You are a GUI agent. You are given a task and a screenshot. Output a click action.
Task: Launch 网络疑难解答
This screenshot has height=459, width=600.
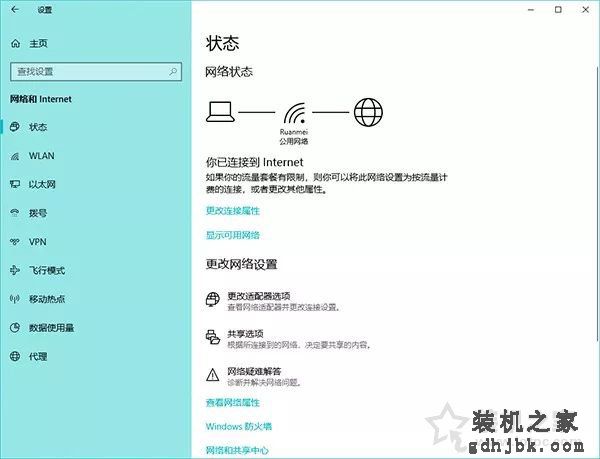pos(254,371)
